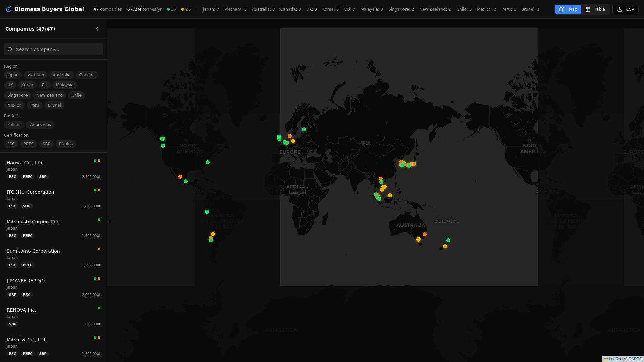
Task: Click the magnifier icon in search box
Action: [10, 49]
